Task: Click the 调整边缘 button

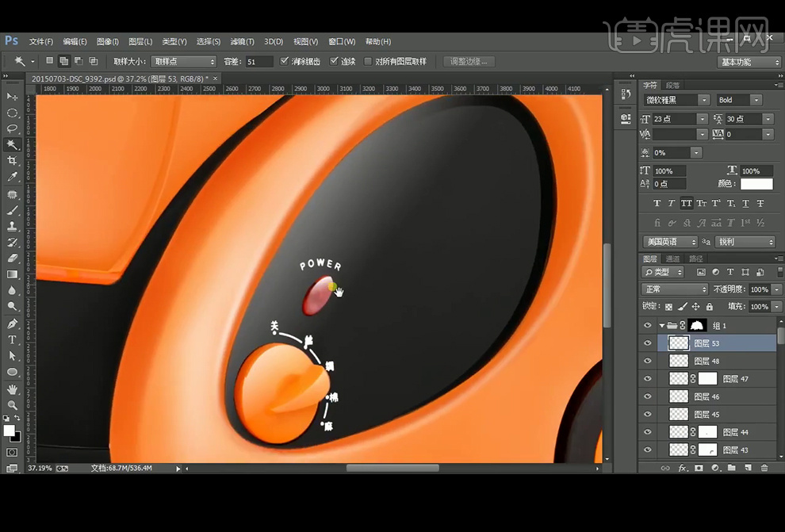Action: point(469,61)
